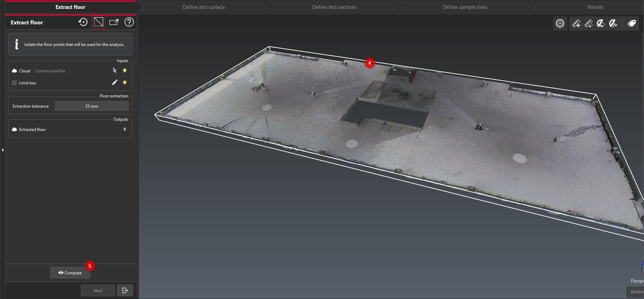Screen dimensions: 644x299
Task: Go to the Results step tab
Action: (x=595, y=7)
